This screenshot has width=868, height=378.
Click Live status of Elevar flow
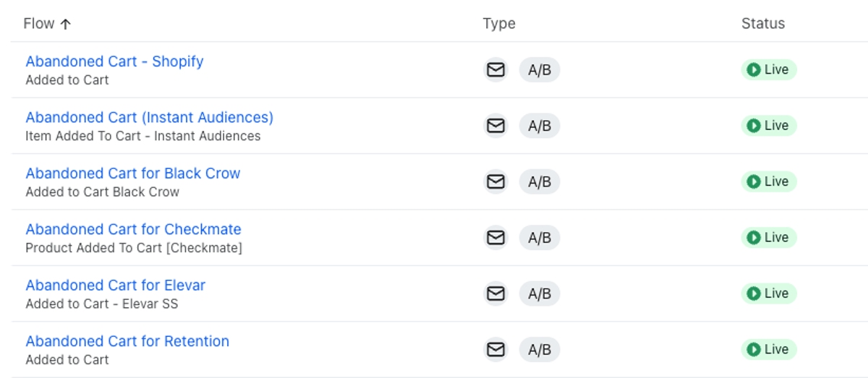coord(768,293)
